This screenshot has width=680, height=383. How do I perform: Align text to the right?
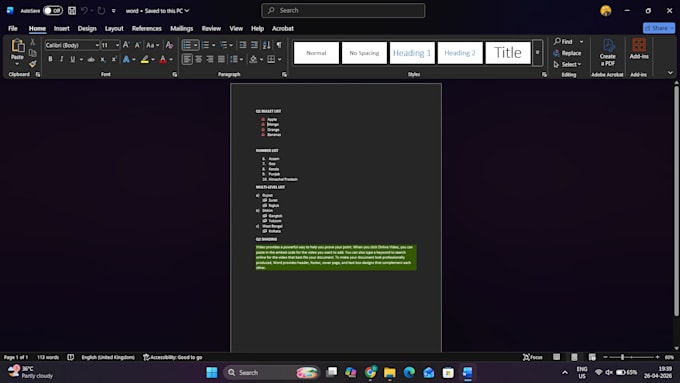click(210, 59)
